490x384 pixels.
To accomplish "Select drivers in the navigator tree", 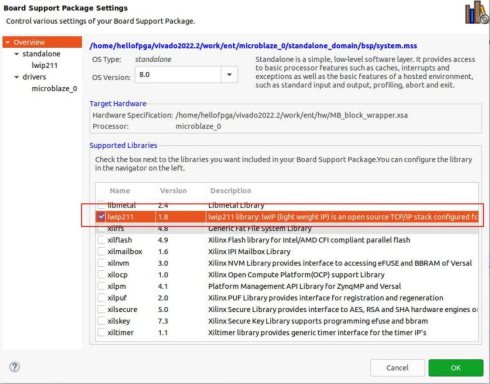I will point(34,77).
